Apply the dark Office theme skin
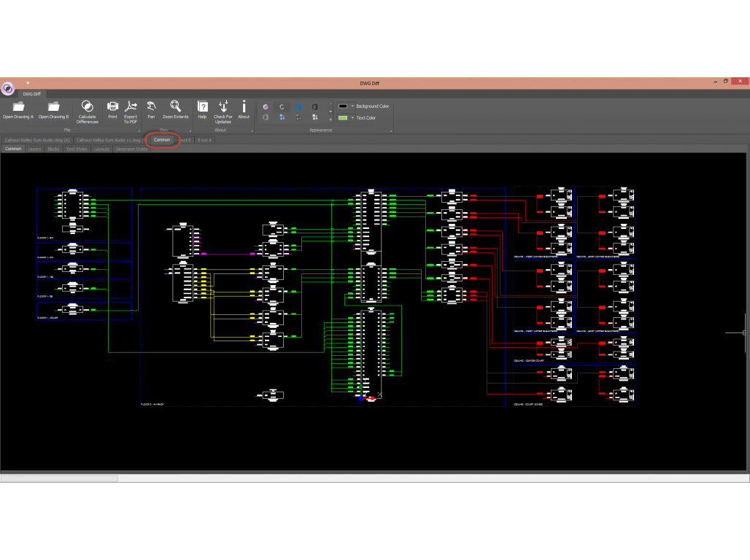 coord(314,106)
